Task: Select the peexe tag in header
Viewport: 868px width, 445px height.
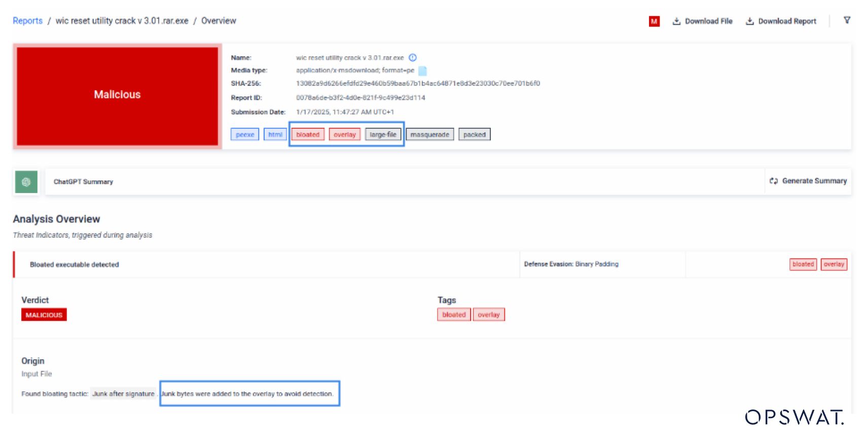Action: click(x=245, y=135)
